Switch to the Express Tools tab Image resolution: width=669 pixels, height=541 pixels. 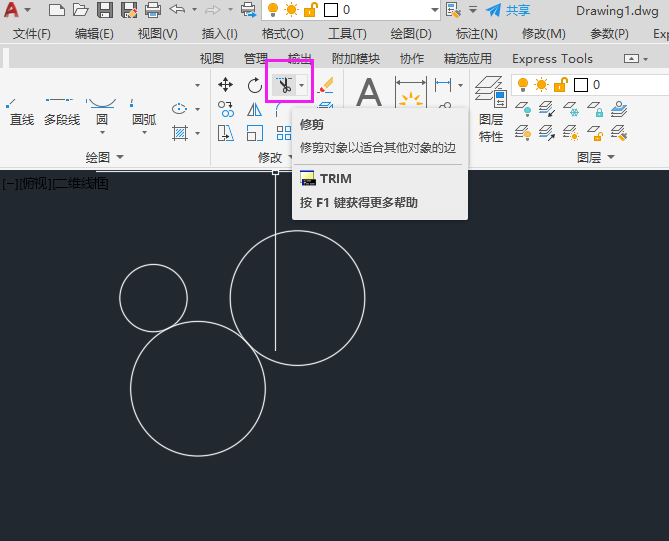552,58
